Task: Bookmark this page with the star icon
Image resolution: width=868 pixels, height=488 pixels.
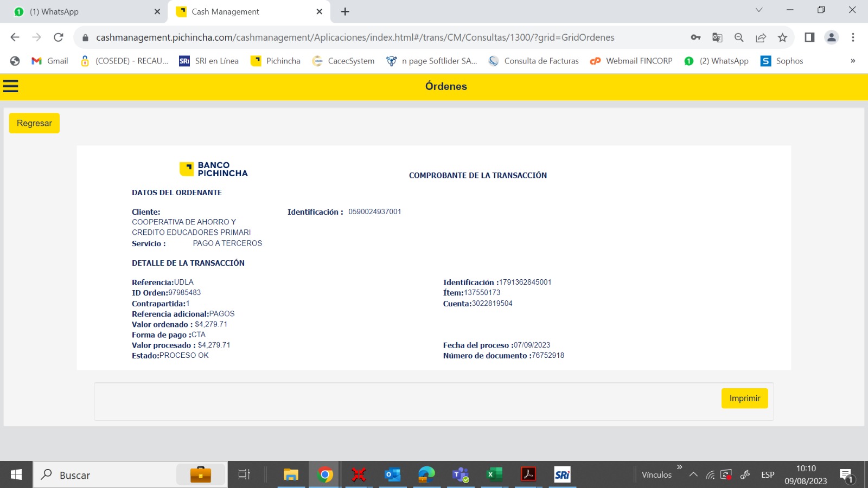Action: [x=782, y=37]
